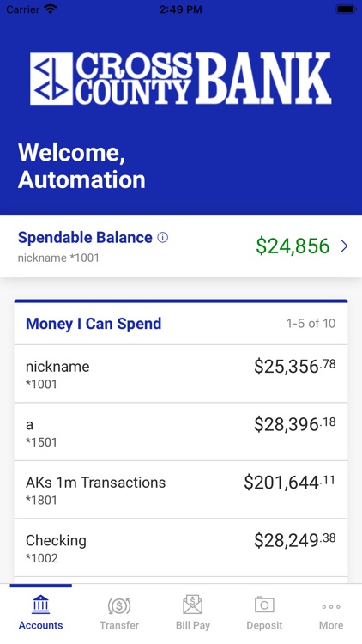The width and height of the screenshot is (362, 644).
Task: Open the nickname *1001 account row
Action: (181, 374)
